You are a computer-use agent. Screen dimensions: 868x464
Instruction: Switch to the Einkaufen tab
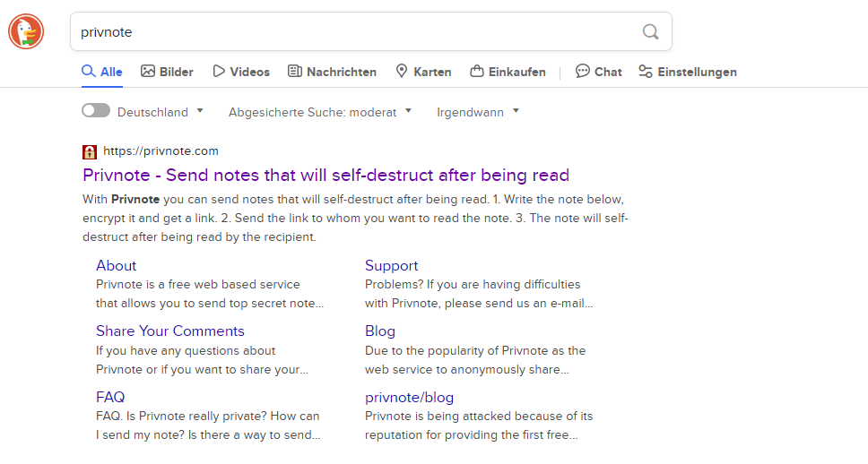point(508,72)
